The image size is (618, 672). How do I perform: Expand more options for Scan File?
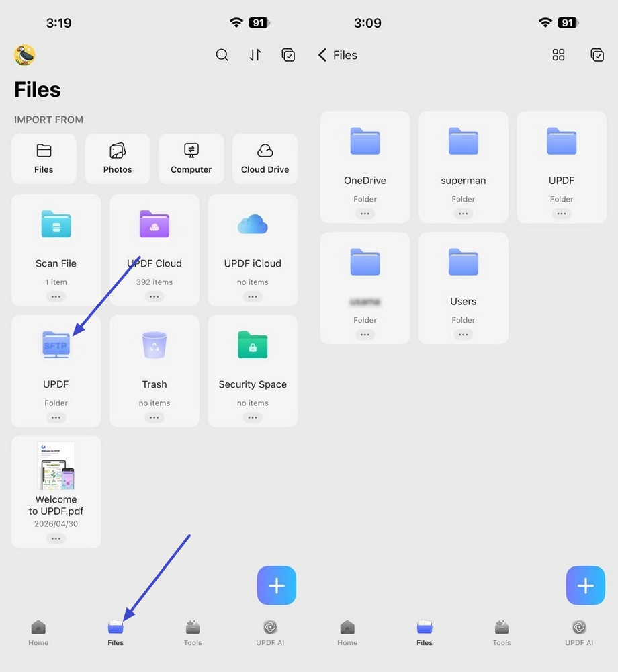(56, 296)
